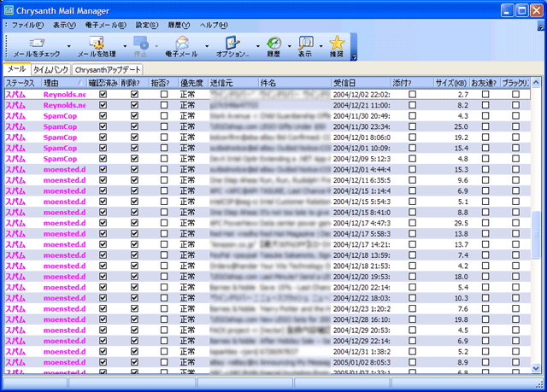The width and height of the screenshot is (547, 392).
Task: Select the first Reynolds.ne spam row reason cell
Action: tap(65, 95)
